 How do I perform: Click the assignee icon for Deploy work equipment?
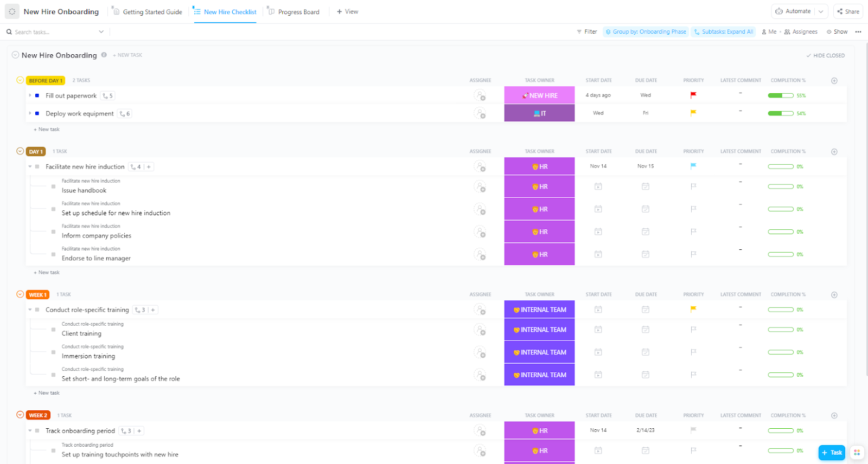click(x=480, y=113)
